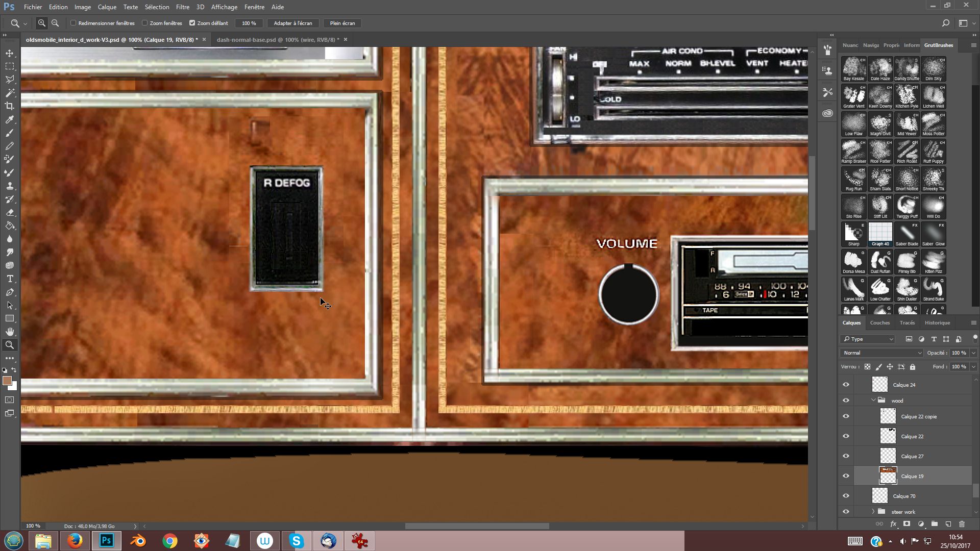This screenshot has height=551, width=980.
Task: Select the Eraser tool
Action: 10,212
